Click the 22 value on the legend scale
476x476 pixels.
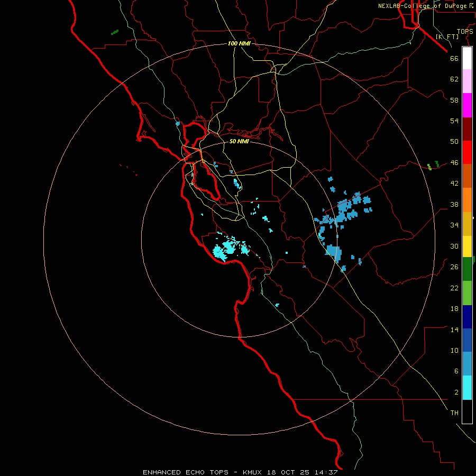[x=454, y=288]
